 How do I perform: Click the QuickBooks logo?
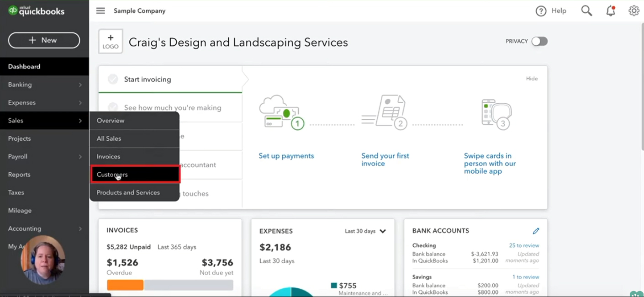coord(37,11)
